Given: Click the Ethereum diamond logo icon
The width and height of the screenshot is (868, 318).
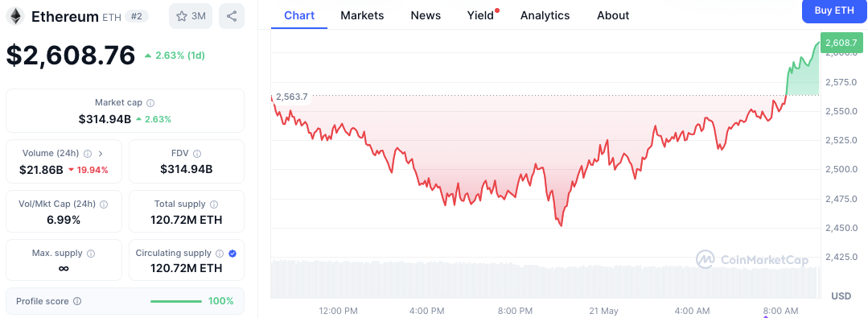Looking at the screenshot, I should tap(15, 16).
